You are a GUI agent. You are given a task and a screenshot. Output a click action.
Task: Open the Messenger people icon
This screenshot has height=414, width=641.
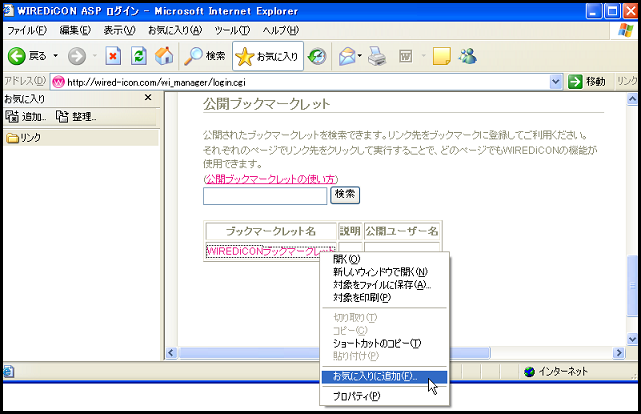coord(468,56)
